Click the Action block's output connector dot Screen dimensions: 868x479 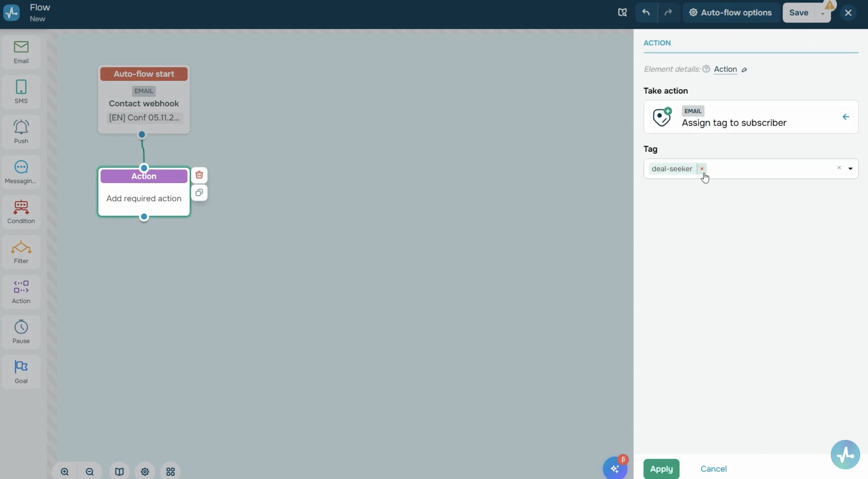click(x=144, y=217)
